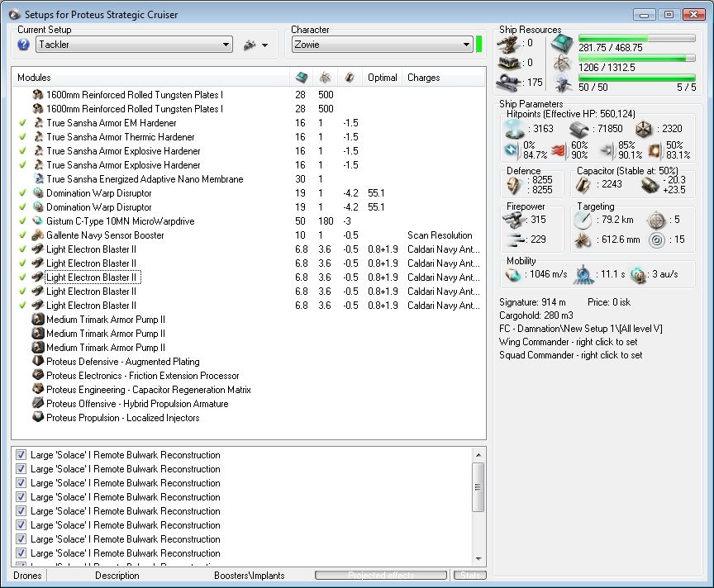Click the structure hitpoints icon showing 2320
714x588 pixels.
(644, 130)
